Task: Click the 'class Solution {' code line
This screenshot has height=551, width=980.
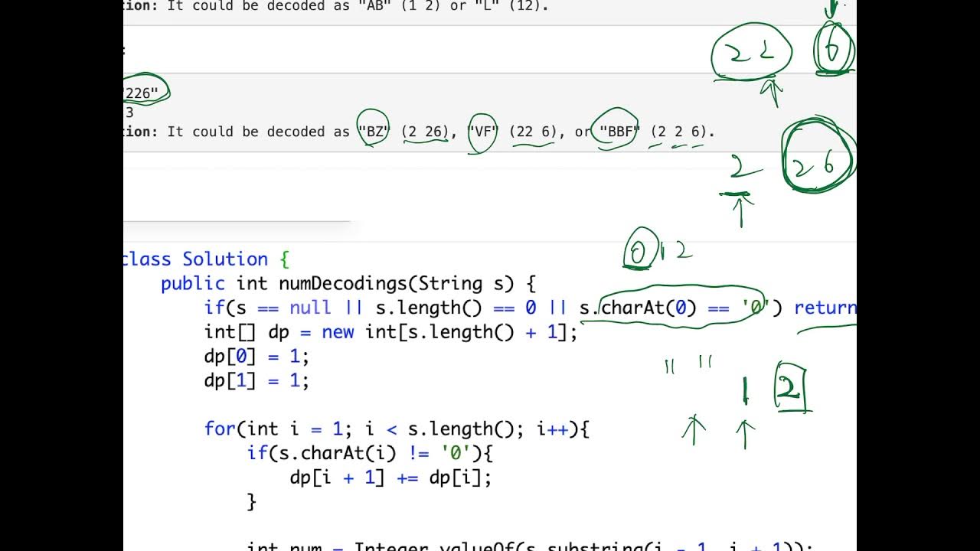Action: click(x=206, y=259)
